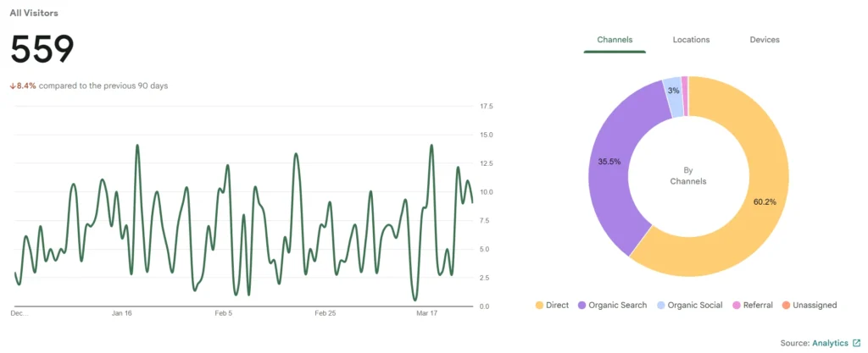Select the Devices tab
Screen dimensions: 868x353
click(765, 40)
